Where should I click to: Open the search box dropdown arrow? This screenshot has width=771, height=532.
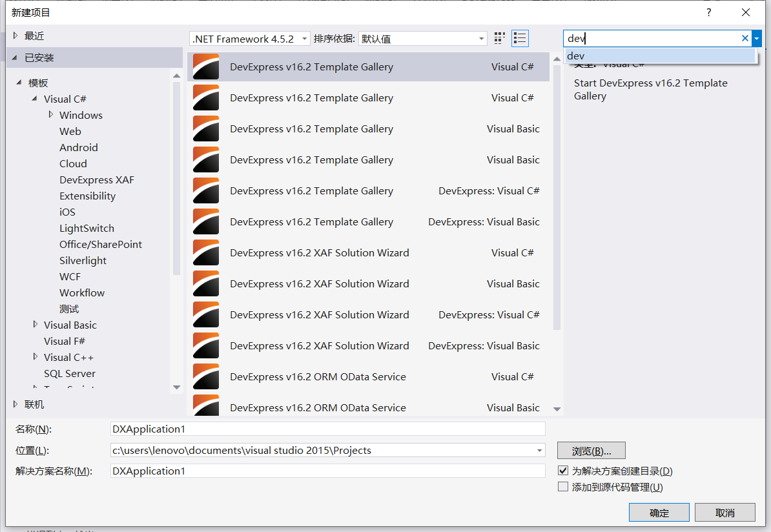757,38
